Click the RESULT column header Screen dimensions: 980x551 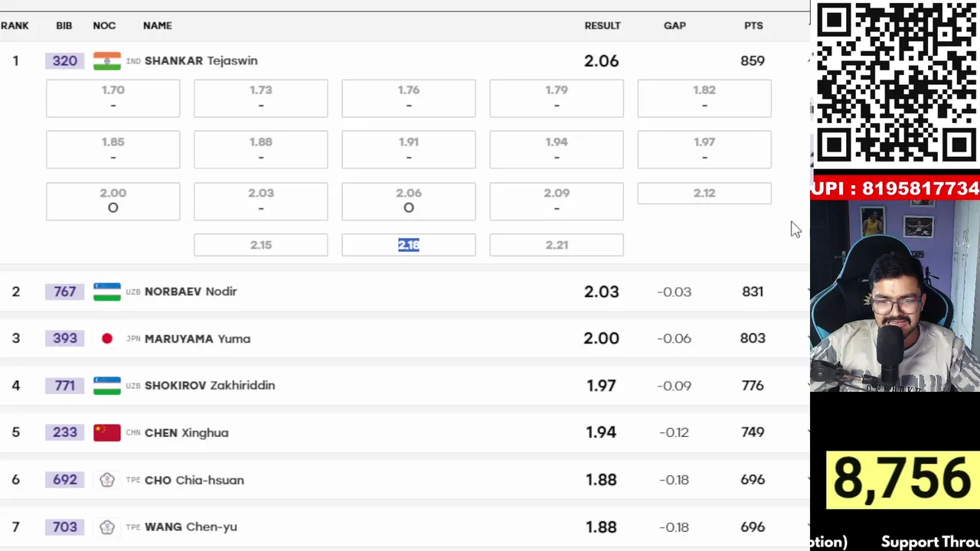pyautogui.click(x=603, y=25)
